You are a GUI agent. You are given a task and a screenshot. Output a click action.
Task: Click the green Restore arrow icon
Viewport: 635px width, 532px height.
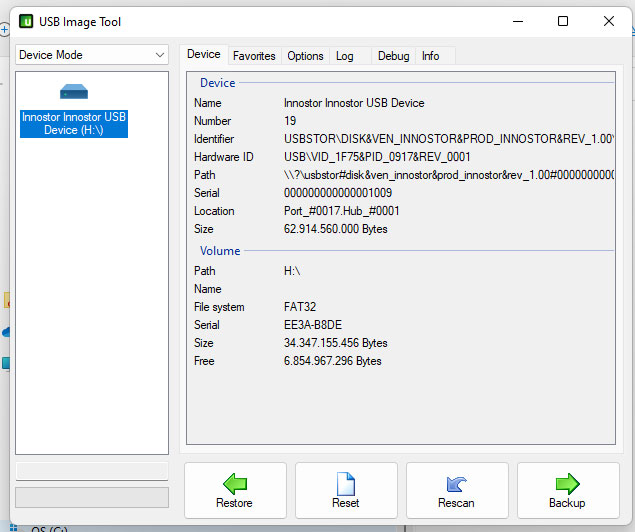tap(235, 483)
